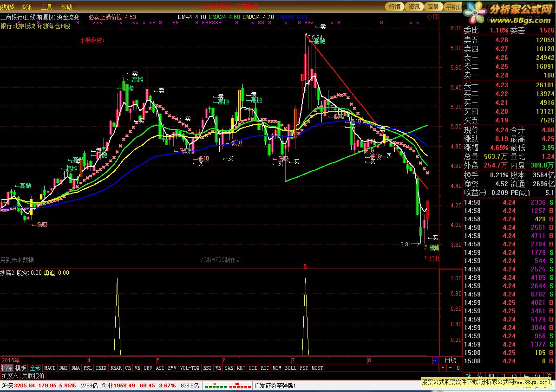Select the EMV indicator tab
The width and height of the screenshot is (556, 392).
[x=172, y=368]
